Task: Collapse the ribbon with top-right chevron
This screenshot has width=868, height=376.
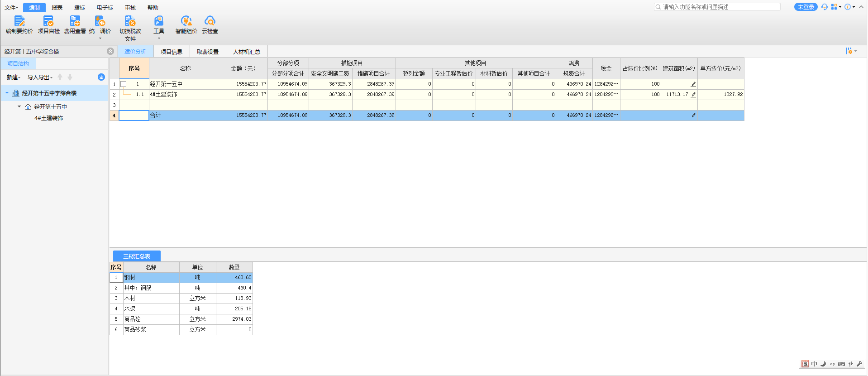Action: [861, 7]
